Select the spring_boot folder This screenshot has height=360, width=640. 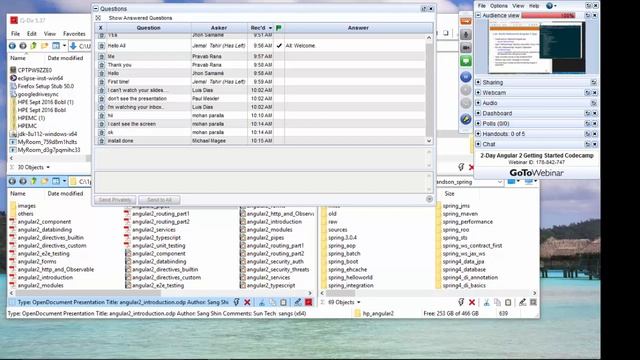point(339,262)
